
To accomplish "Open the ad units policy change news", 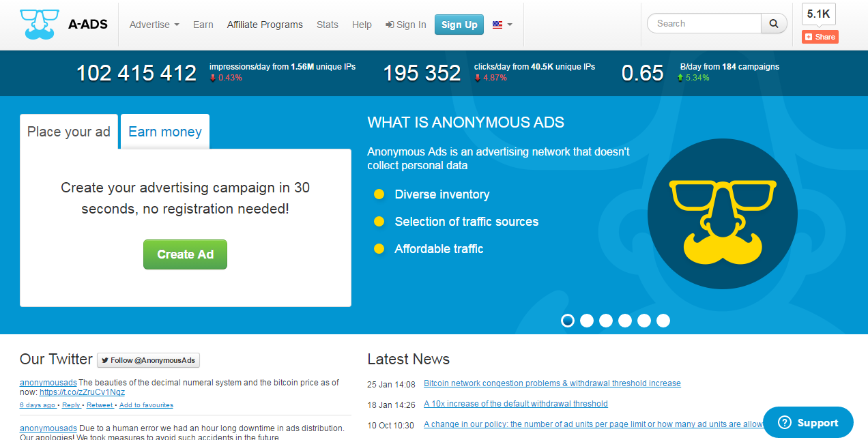I will 594,424.
